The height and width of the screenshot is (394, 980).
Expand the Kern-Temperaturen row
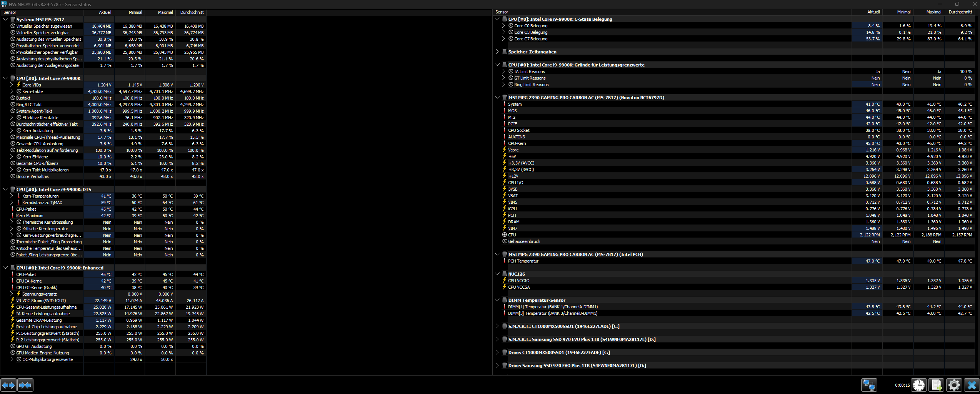pyautogui.click(x=12, y=196)
